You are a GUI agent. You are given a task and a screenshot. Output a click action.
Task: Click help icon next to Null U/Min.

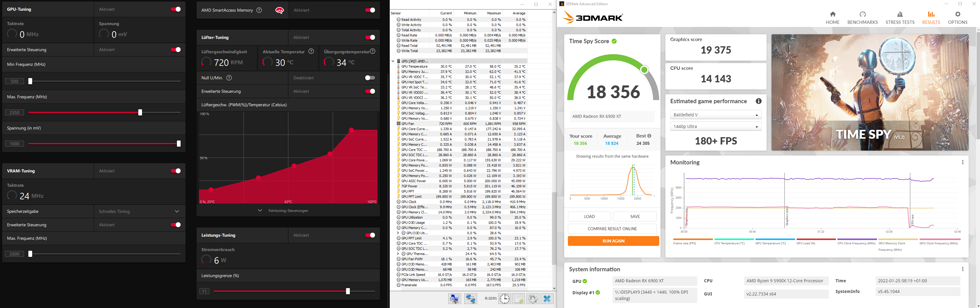pos(229,78)
